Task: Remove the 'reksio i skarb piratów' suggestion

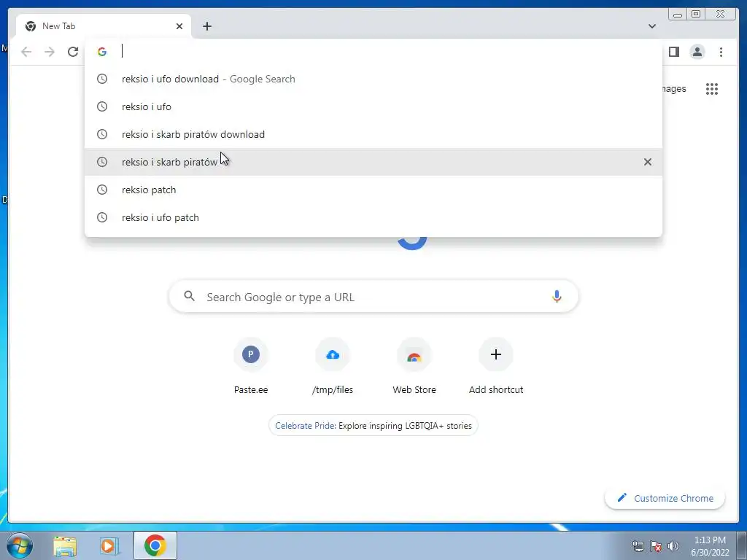Action: coord(648,162)
